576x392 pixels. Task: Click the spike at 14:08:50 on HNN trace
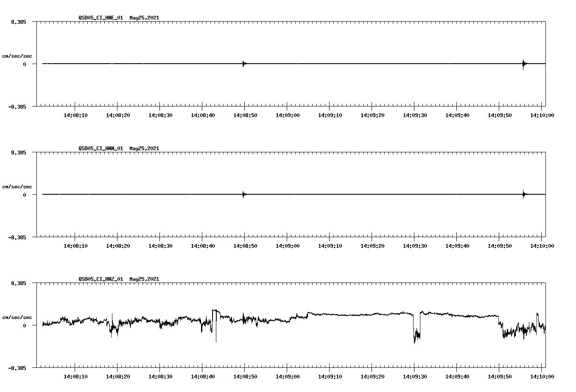243,194
